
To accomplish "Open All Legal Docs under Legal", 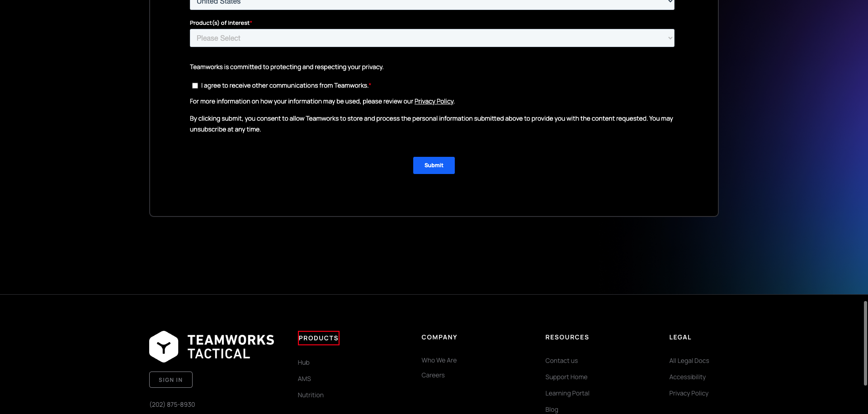I will tap(689, 360).
